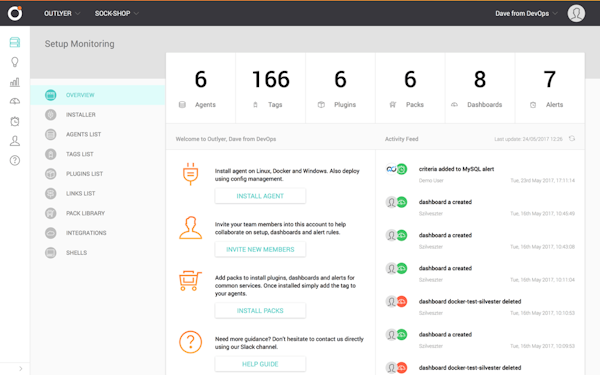600x375 pixels.
Task: Open the dashboards gauge icon in sidebar
Action: (x=15, y=101)
